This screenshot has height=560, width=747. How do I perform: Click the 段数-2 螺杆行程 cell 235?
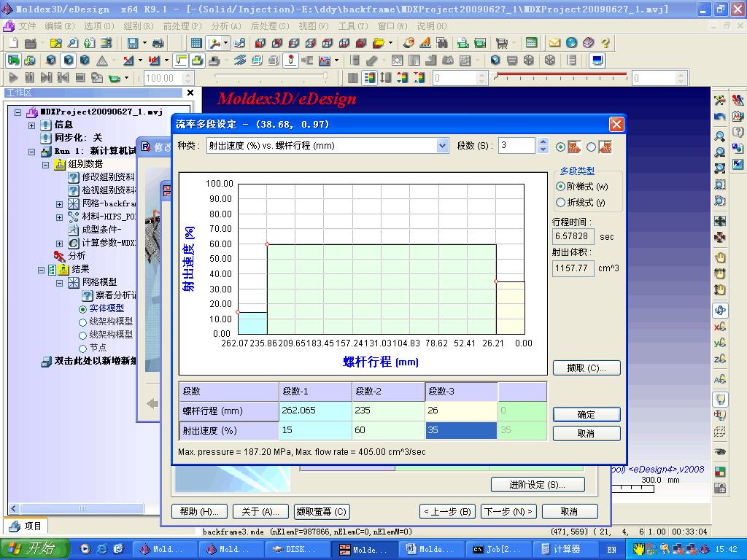coord(388,411)
